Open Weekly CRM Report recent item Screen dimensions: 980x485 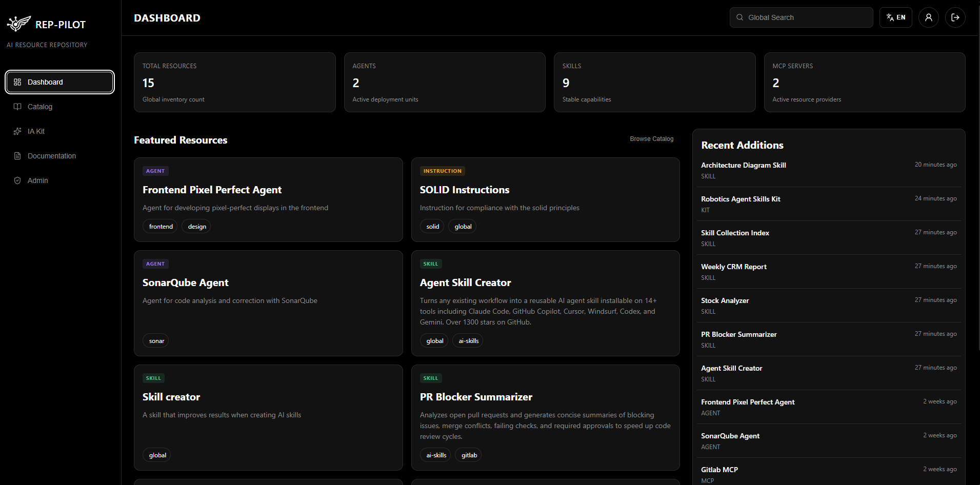(x=829, y=272)
